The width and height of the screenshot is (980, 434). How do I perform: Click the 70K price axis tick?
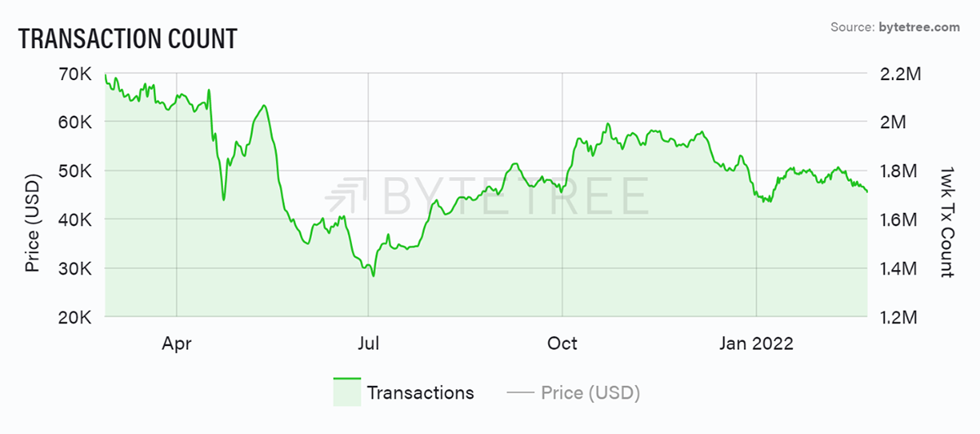pos(76,73)
